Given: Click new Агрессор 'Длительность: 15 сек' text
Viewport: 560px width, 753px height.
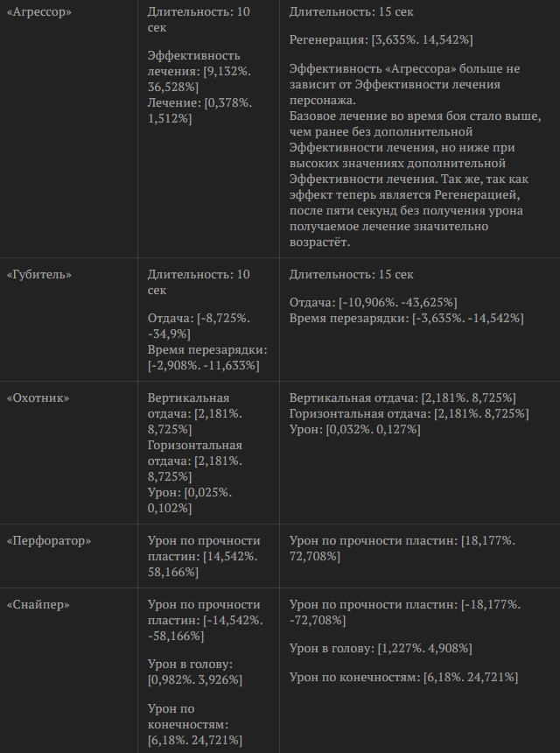Looking at the screenshot, I should point(351,12).
